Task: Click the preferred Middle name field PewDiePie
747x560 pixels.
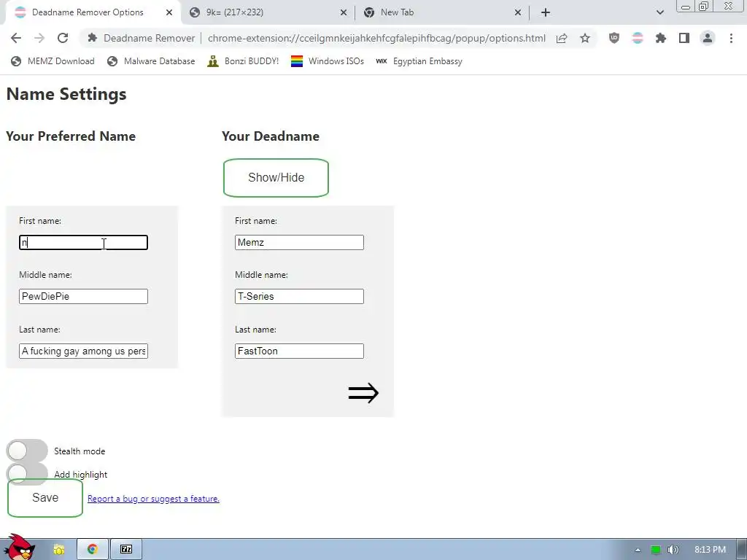Action: (83, 296)
